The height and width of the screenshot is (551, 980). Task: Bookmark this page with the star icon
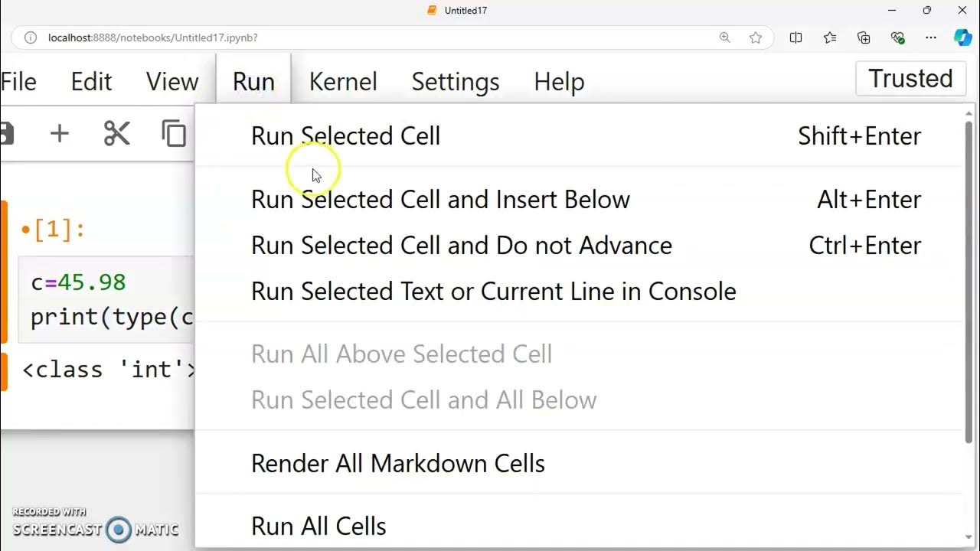756,37
